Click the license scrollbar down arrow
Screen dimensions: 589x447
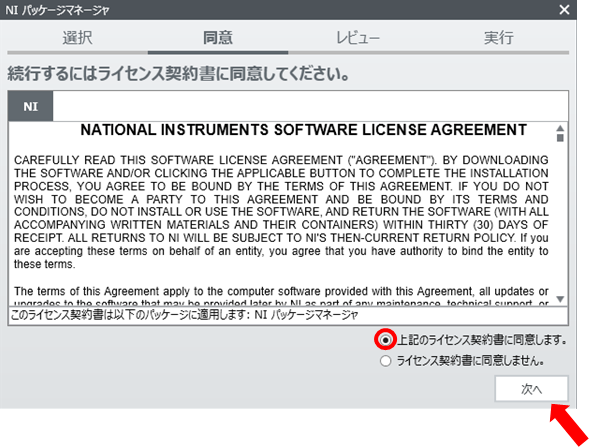point(560,299)
